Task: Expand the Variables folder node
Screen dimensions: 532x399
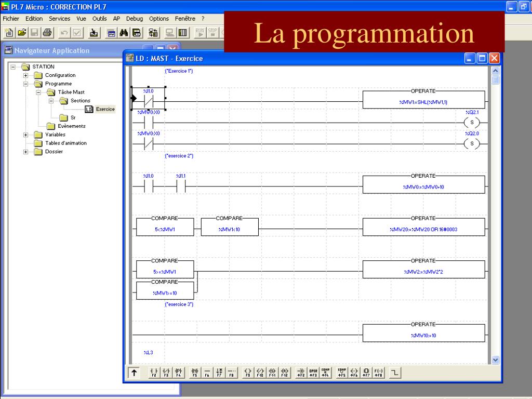Action: (x=26, y=135)
